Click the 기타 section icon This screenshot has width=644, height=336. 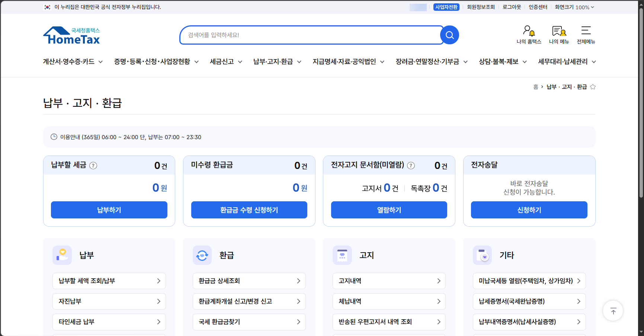pos(482,255)
